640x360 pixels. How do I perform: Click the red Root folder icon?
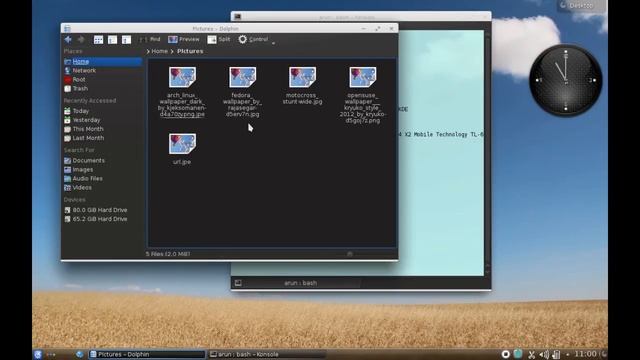pos(67,80)
